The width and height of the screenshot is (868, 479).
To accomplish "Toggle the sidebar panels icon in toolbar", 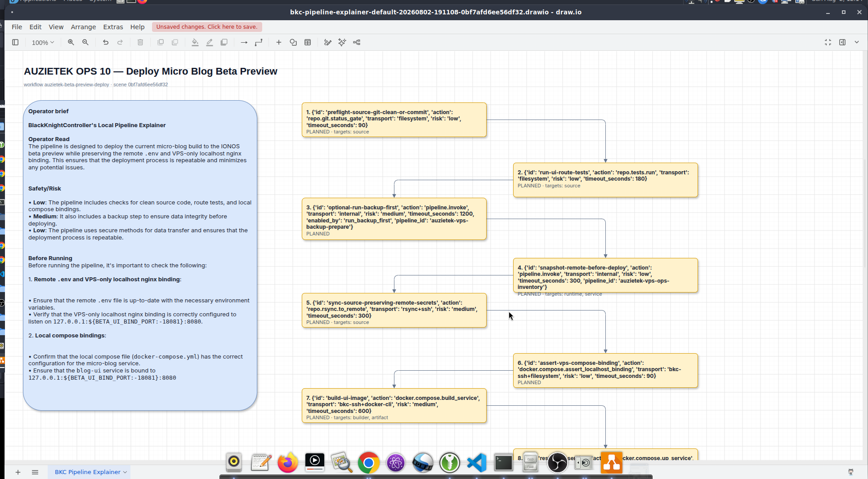I will 15,42.
